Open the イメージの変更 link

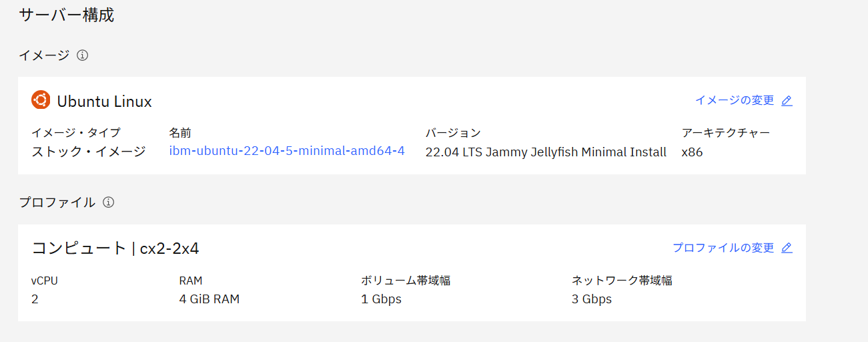click(x=734, y=100)
